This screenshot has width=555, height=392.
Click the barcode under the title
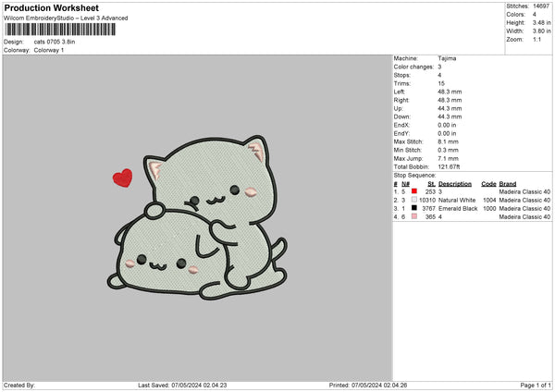[x=60, y=30]
